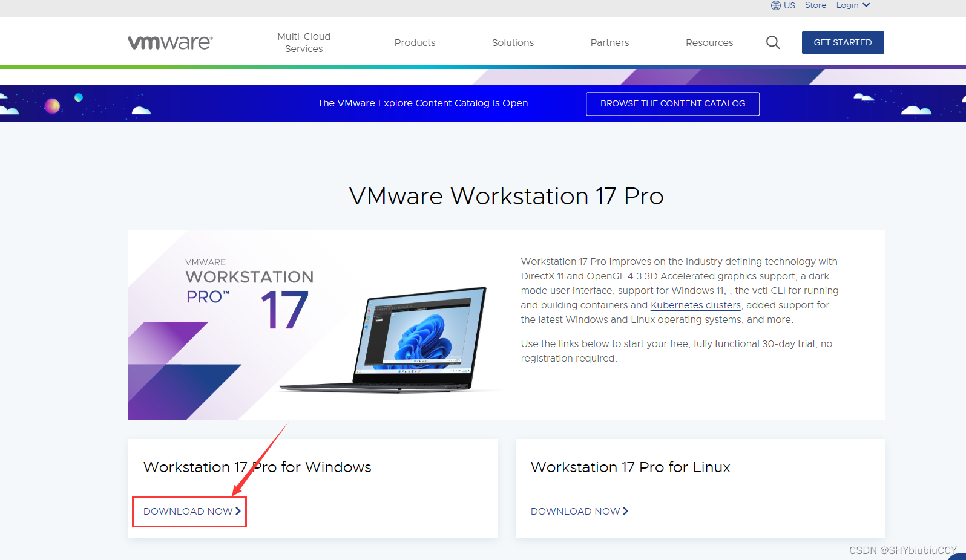Click BROWSE THE CONTENT CATALOG button

[672, 103]
